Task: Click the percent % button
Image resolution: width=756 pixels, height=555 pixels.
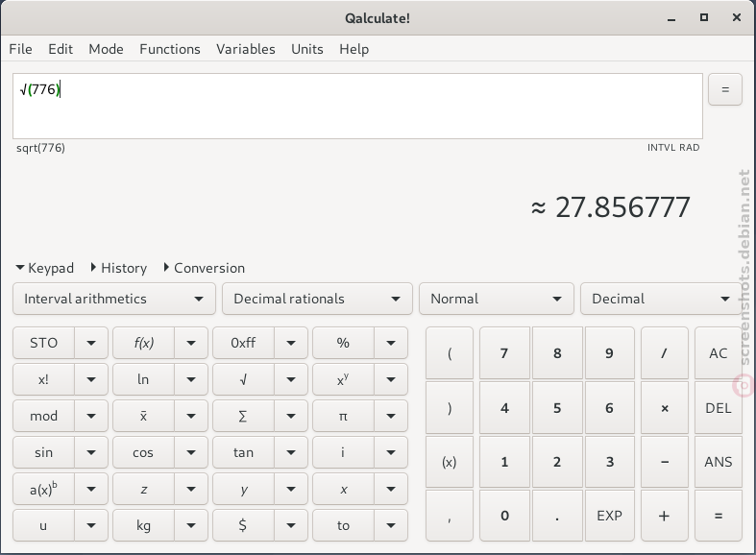Action: pos(343,343)
